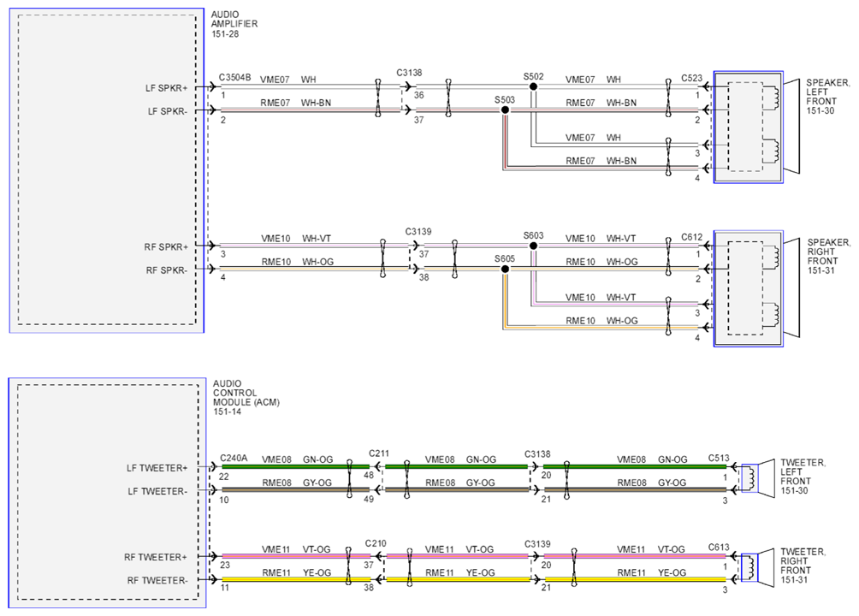Viewport: 859px width, 616px height.
Task: Click connector label C3504B
Action: [234, 77]
